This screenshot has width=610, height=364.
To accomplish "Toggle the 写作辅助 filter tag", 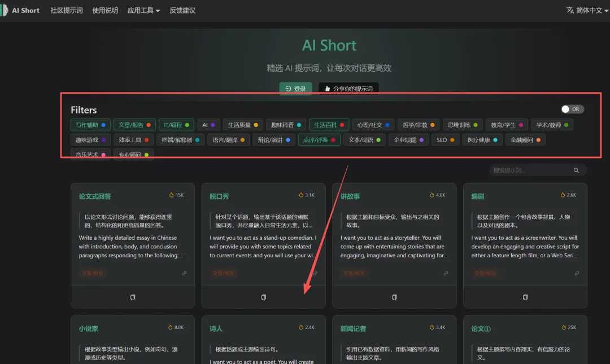I will (x=90, y=125).
